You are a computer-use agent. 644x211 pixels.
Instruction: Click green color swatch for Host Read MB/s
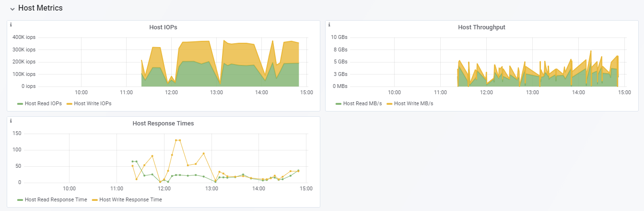click(x=339, y=104)
